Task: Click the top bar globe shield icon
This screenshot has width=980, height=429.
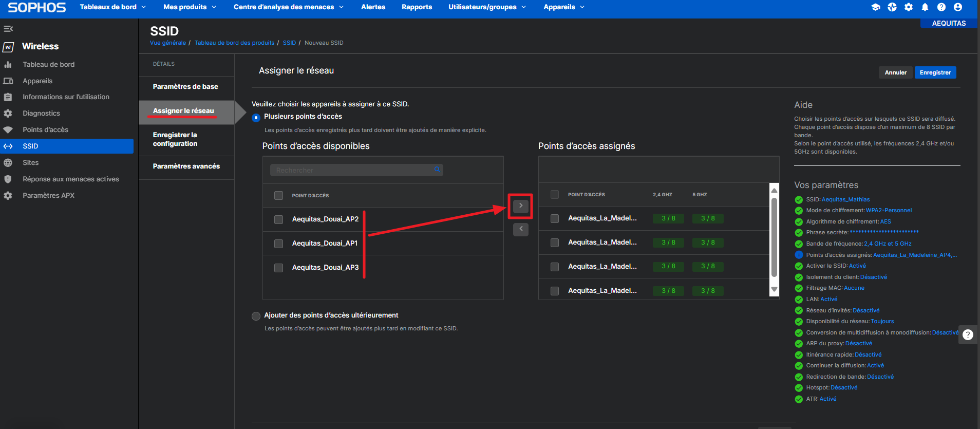Action: pyautogui.click(x=892, y=7)
